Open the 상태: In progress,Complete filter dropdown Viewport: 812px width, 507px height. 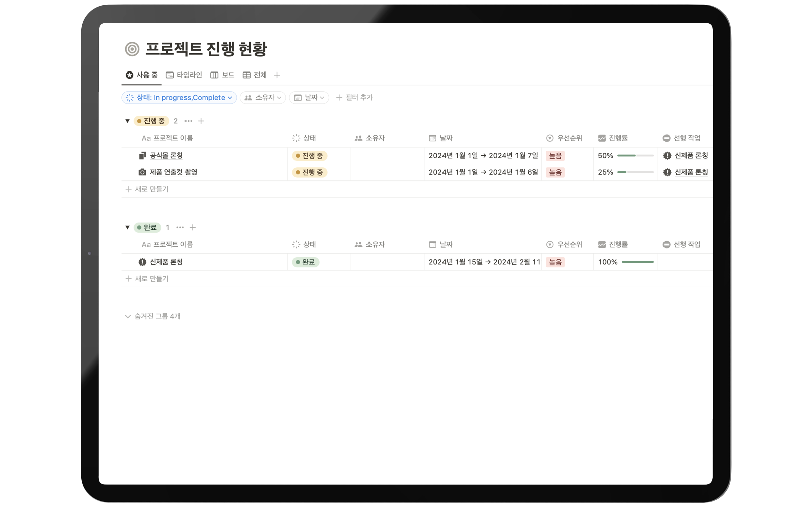point(178,97)
